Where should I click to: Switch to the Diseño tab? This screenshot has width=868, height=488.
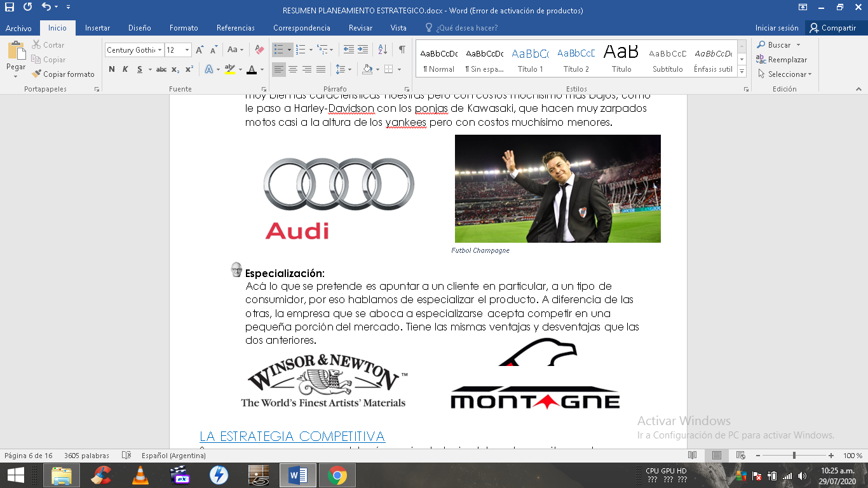[139, 28]
